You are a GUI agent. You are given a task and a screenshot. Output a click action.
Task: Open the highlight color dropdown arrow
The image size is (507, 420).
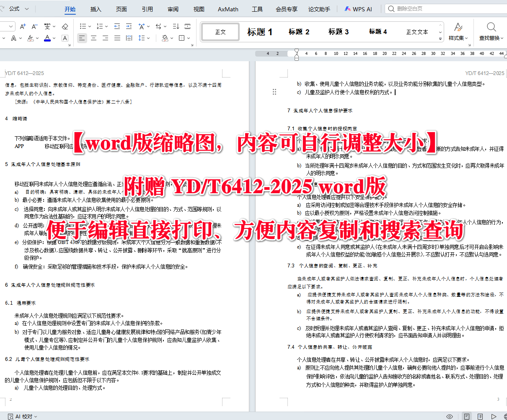37,38
